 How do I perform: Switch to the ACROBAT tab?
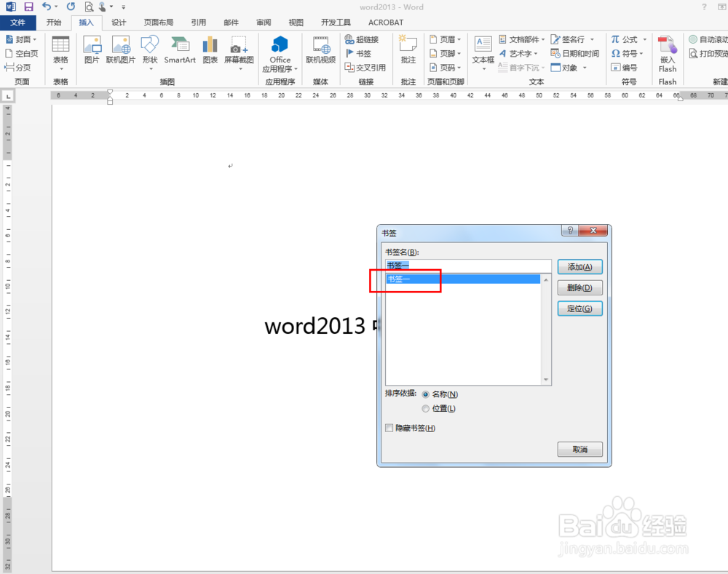(386, 23)
